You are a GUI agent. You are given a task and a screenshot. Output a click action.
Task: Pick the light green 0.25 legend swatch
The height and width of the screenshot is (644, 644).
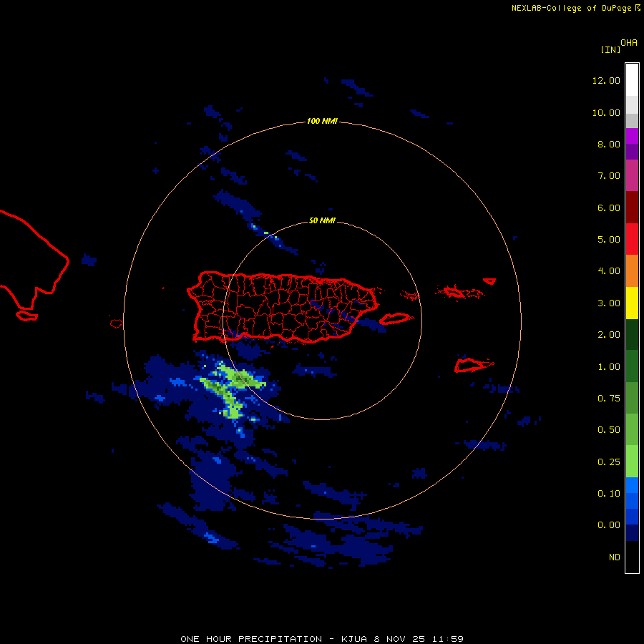point(632,462)
